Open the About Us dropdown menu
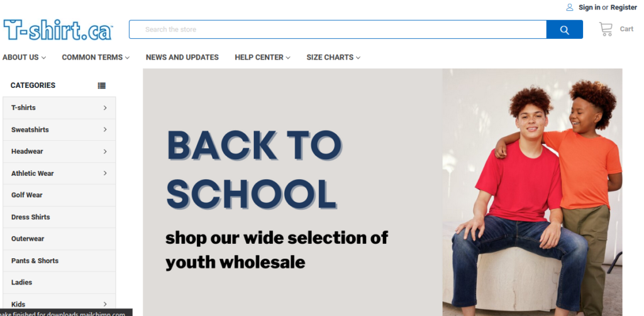 pos(25,57)
